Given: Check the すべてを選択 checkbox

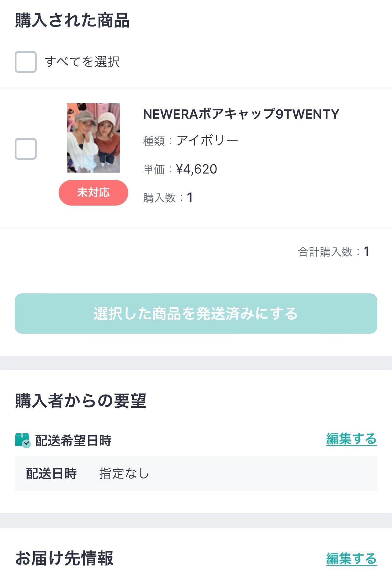Looking at the screenshot, I should (x=26, y=62).
